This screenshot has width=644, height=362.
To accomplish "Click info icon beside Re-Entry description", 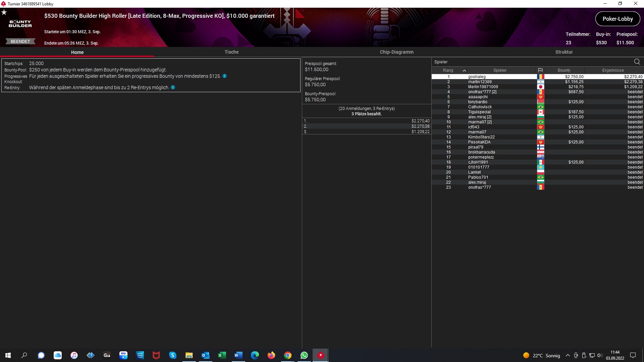I will point(173,87).
